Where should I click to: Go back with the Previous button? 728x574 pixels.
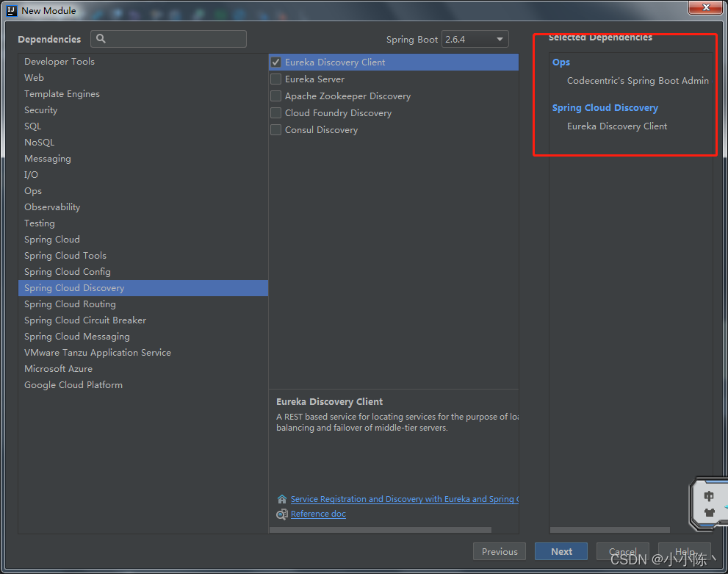499,551
